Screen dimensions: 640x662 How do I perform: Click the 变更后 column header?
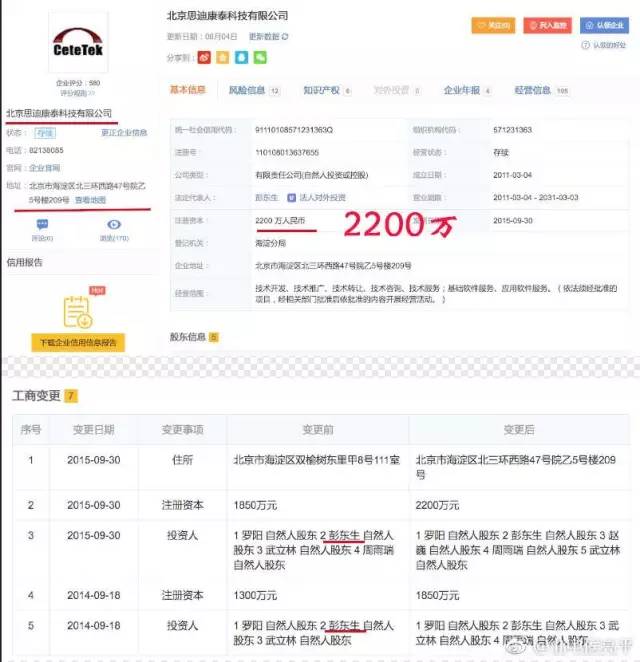(x=519, y=429)
